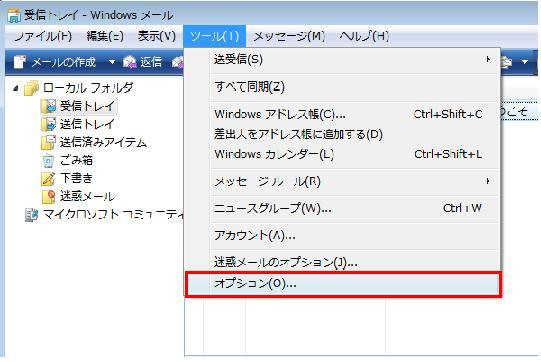The height and width of the screenshot is (362, 541).
Task: Click the 送信済みアイテム folder icon
Action: 48,142
